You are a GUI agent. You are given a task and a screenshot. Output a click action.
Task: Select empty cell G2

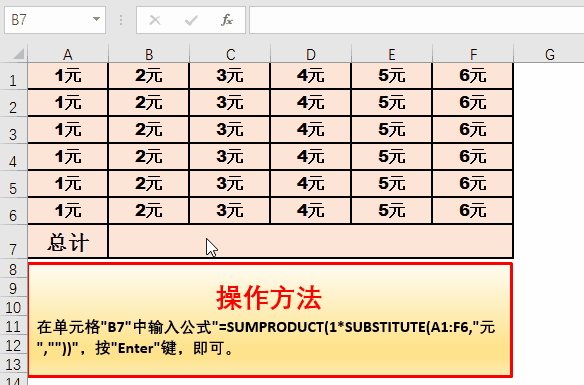tap(549, 103)
